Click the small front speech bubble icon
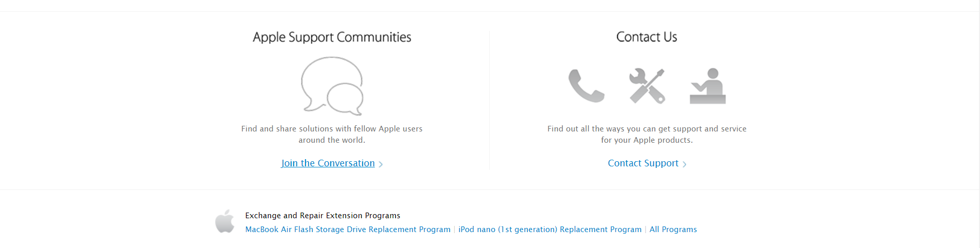This screenshot has width=980, height=248. click(x=346, y=99)
